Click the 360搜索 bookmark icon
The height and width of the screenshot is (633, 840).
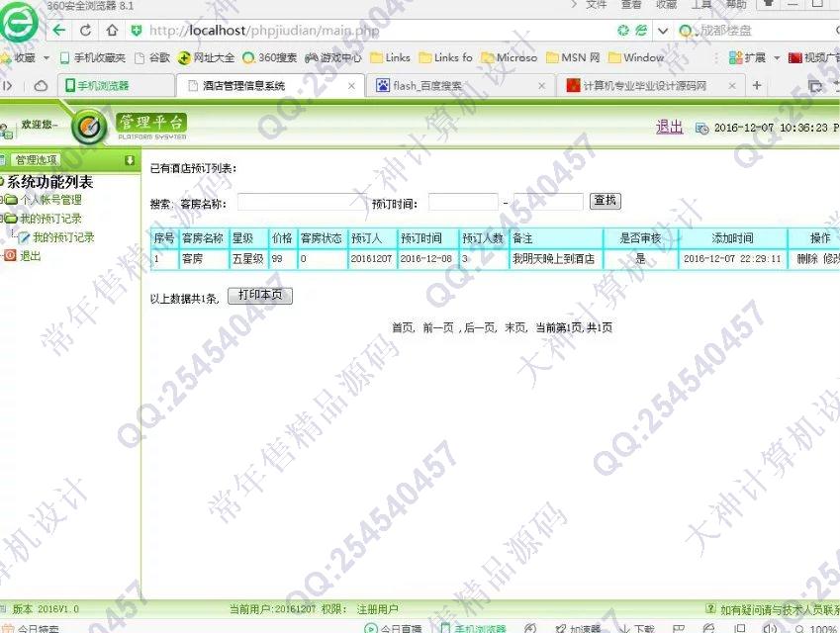click(248, 58)
